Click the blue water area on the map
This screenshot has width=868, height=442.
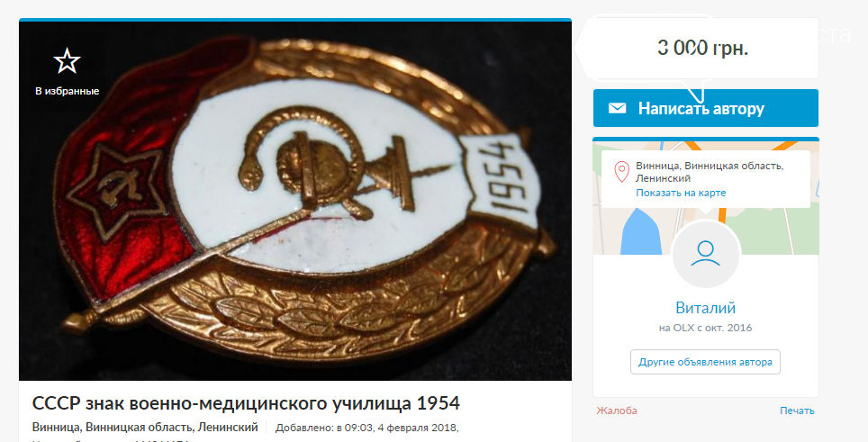tap(640, 232)
